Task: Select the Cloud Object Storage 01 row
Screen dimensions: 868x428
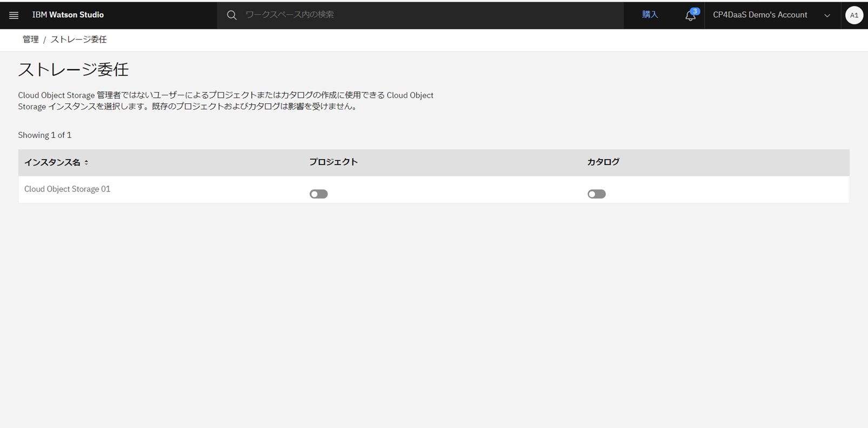Action: click(x=434, y=189)
